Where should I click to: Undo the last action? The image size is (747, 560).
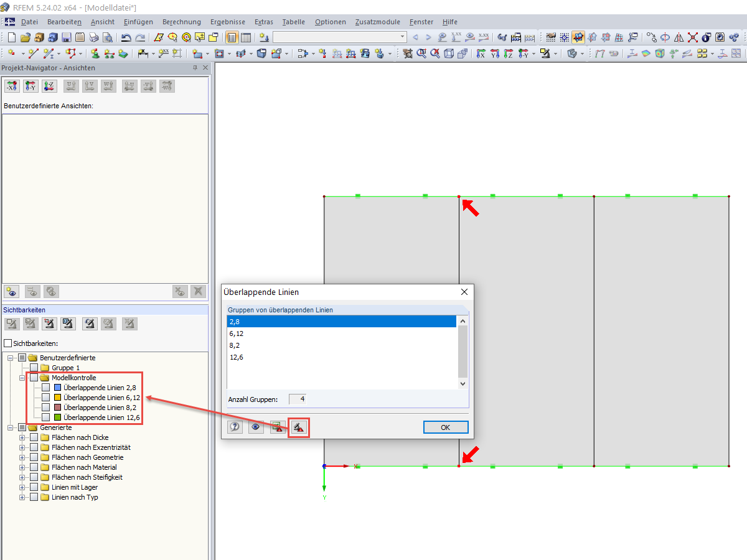126,37
